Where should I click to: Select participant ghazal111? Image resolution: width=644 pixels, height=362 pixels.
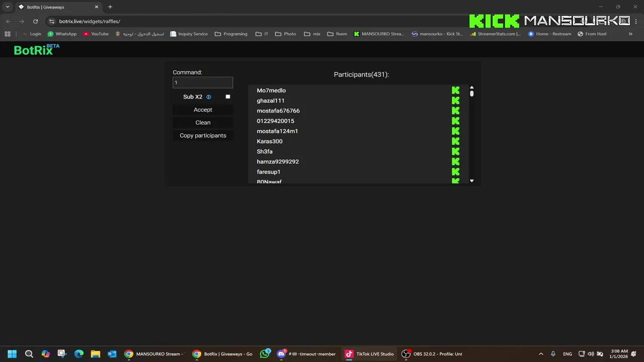click(271, 101)
